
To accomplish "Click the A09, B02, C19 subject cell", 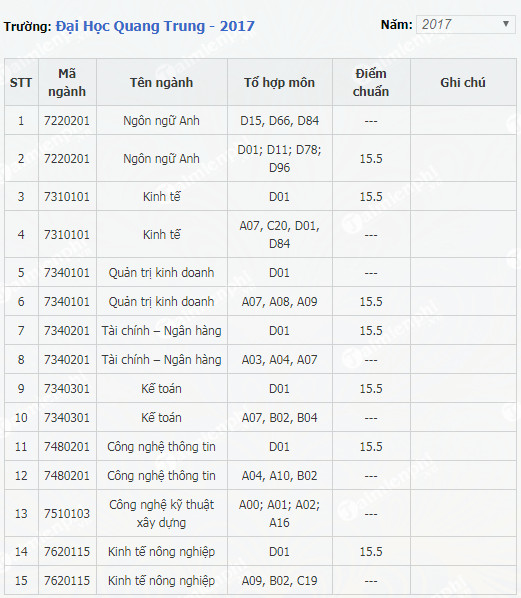I will click(280, 580).
